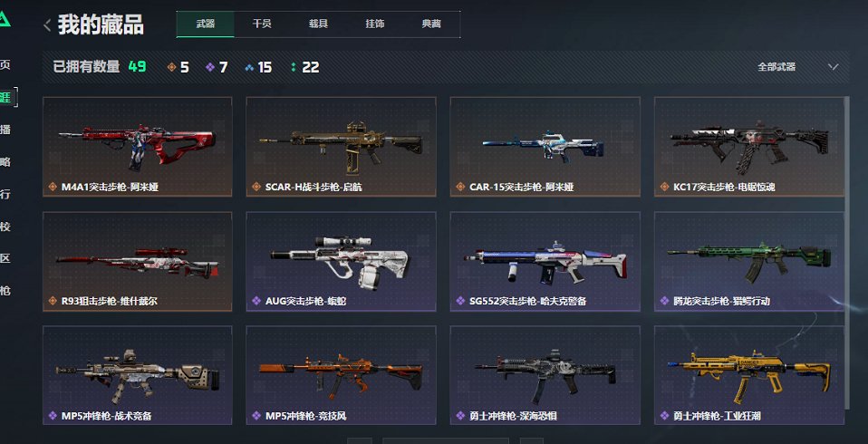Screen dimensions: 868x444
Task: Click the green triangle logo icon
Action: (x=5, y=19)
